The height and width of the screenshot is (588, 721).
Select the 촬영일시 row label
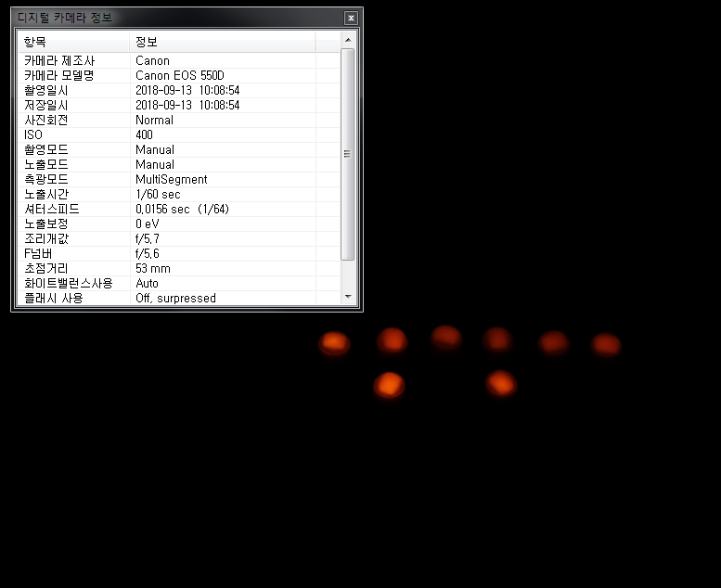[45, 90]
